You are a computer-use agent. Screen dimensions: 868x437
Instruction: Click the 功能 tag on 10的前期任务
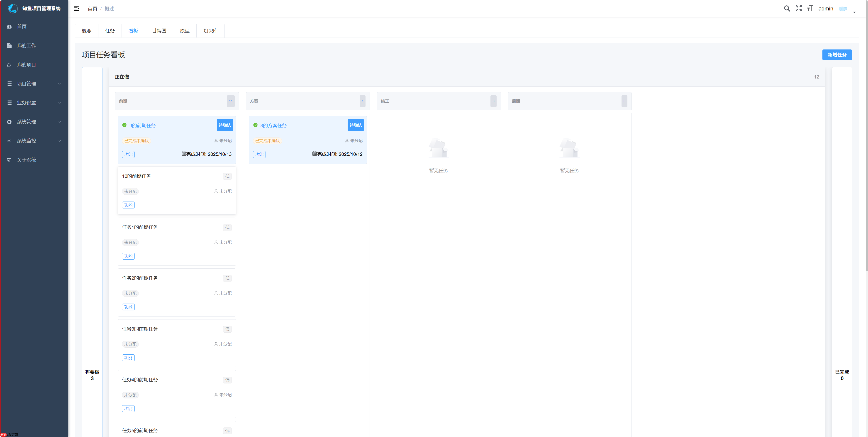[x=128, y=205]
